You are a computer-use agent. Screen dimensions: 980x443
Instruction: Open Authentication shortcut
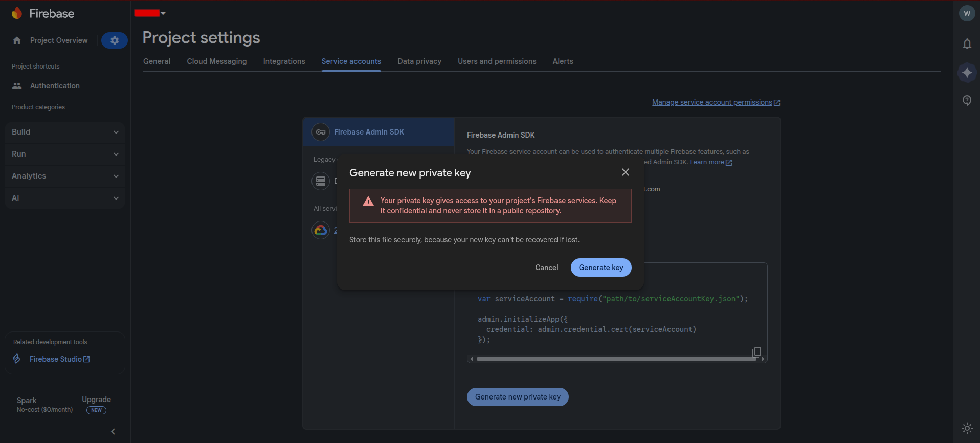(x=55, y=86)
